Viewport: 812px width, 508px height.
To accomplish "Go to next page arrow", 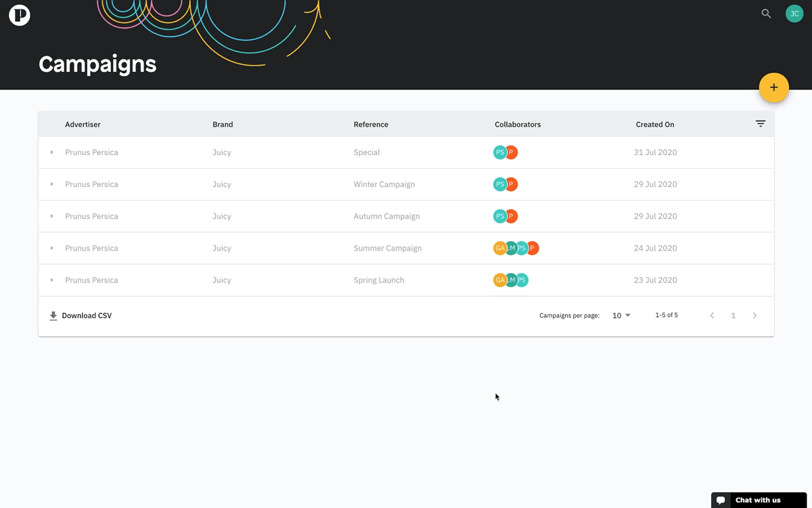I will tap(755, 316).
